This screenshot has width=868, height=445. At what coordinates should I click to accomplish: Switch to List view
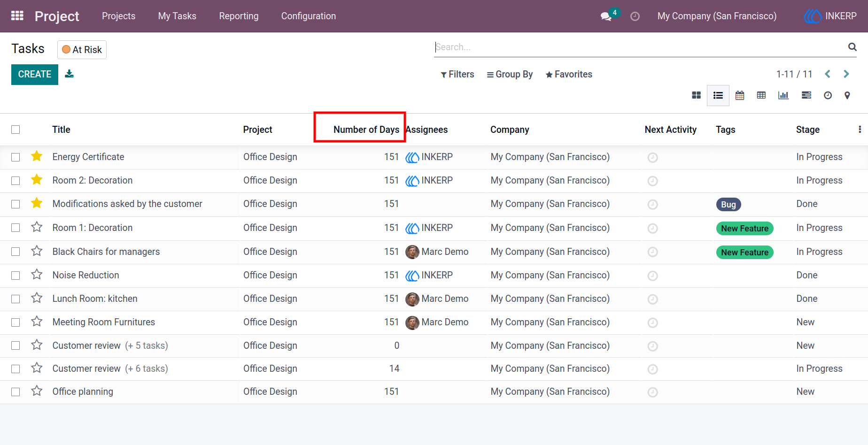coord(718,95)
